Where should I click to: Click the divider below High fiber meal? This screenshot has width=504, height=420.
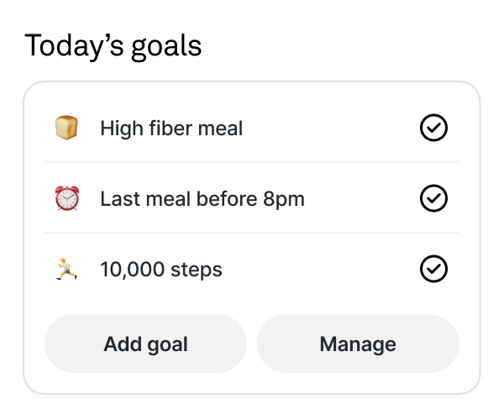click(x=252, y=162)
